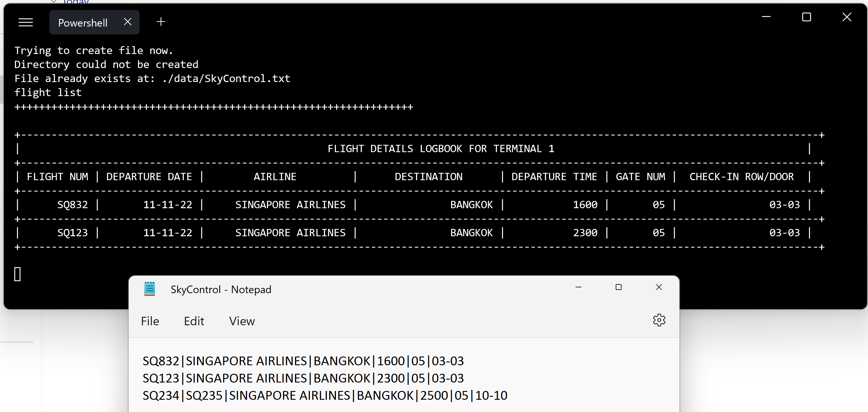Close the SkyCondtrol Notepad window
Image resolution: width=868 pixels, height=412 pixels.
point(659,287)
